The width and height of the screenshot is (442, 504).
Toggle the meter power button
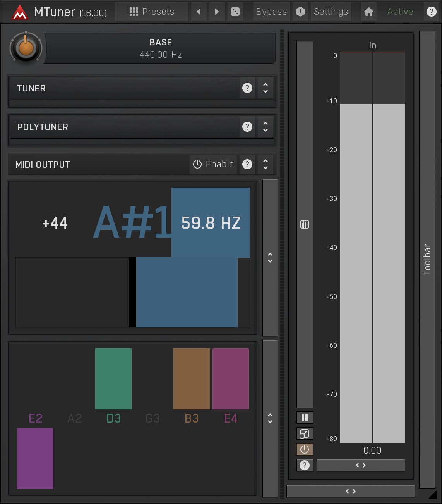pos(305,449)
